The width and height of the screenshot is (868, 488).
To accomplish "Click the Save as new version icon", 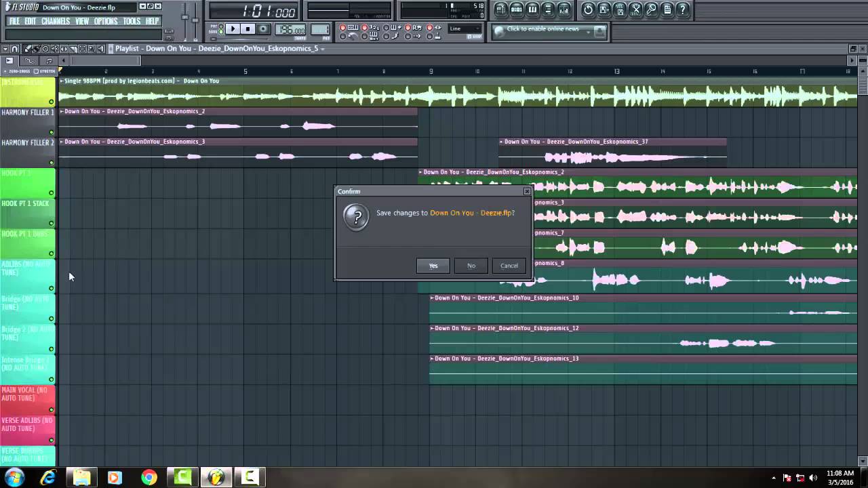I will [604, 9].
